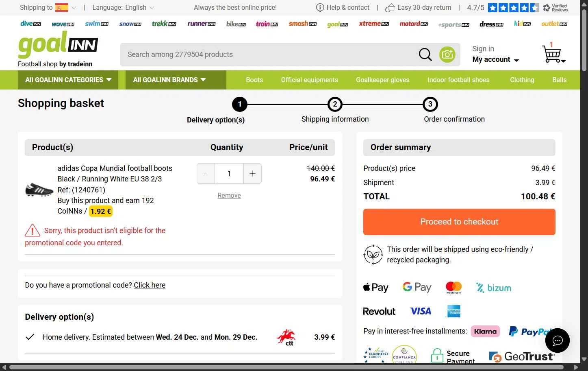
Task: Open Help & contact link
Action: pyautogui.click(x=343, y=7)
